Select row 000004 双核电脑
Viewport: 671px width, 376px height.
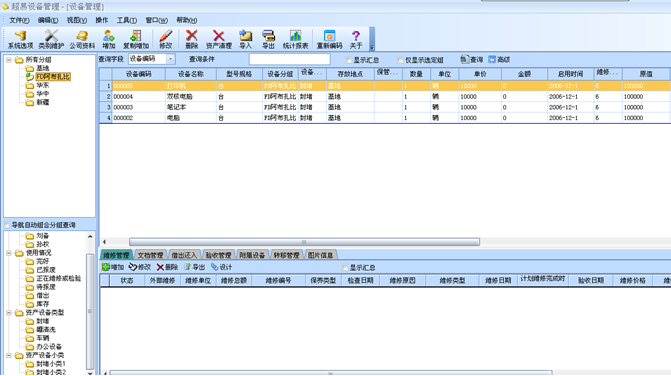click(x=385, y=97)
